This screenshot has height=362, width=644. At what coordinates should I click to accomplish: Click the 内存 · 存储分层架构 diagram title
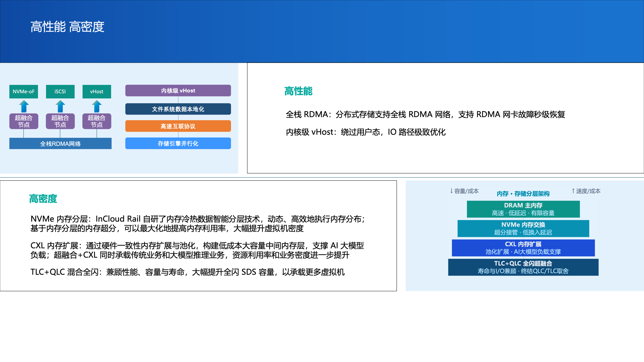click(x=523, y=194)
